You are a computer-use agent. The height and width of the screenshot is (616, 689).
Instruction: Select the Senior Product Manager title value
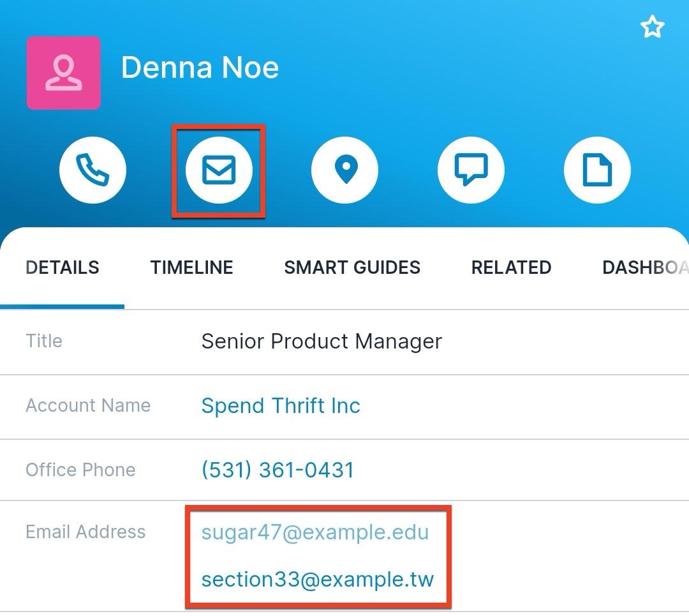[322, 342]
